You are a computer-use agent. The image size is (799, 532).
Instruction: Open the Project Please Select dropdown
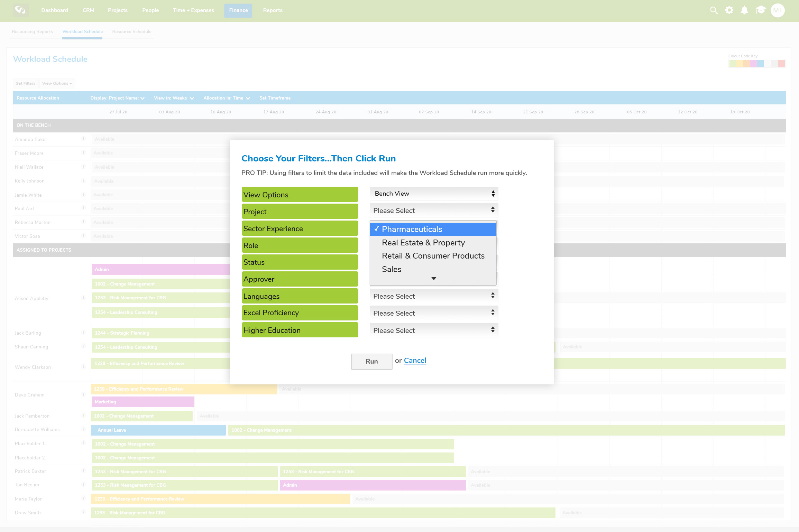(x=434, y=211)
